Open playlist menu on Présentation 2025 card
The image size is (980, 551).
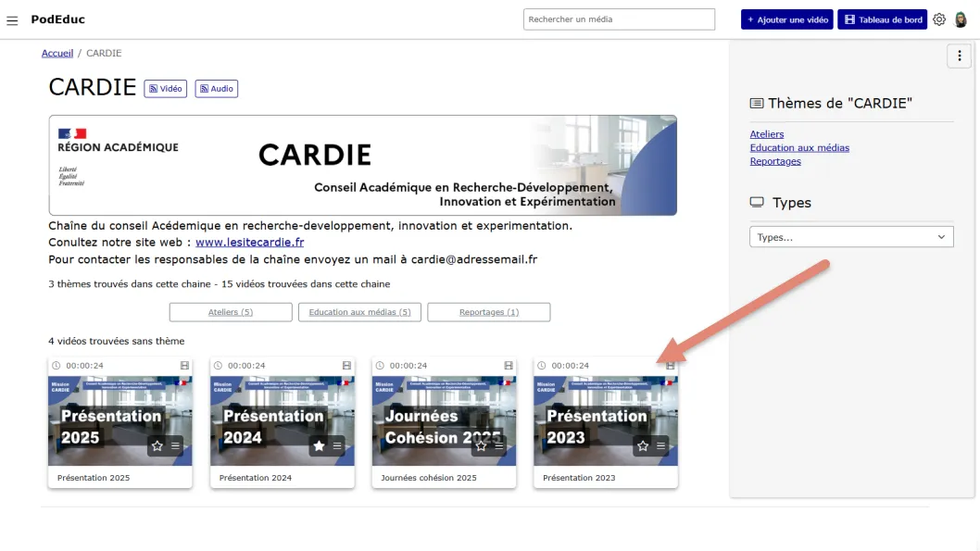(175, 446)
